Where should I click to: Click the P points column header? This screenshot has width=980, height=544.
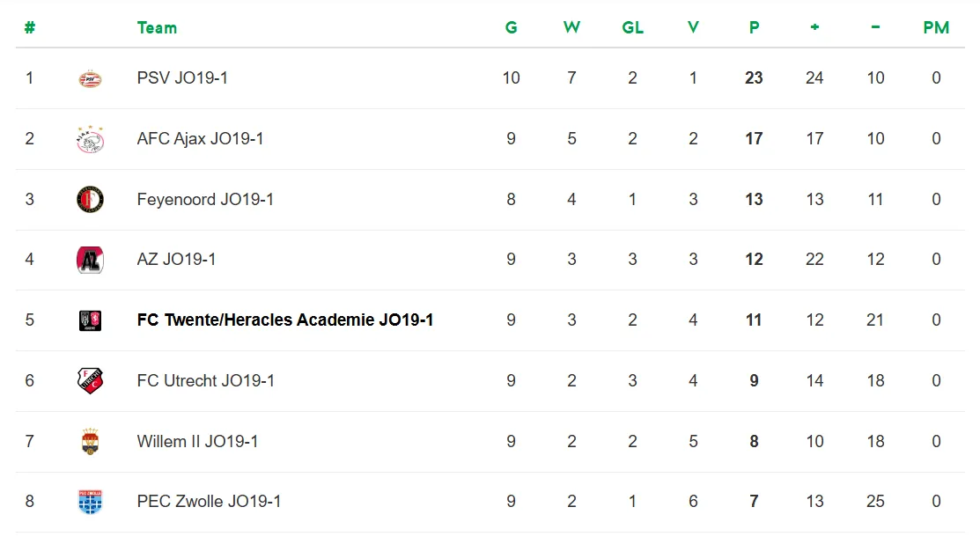754,28
